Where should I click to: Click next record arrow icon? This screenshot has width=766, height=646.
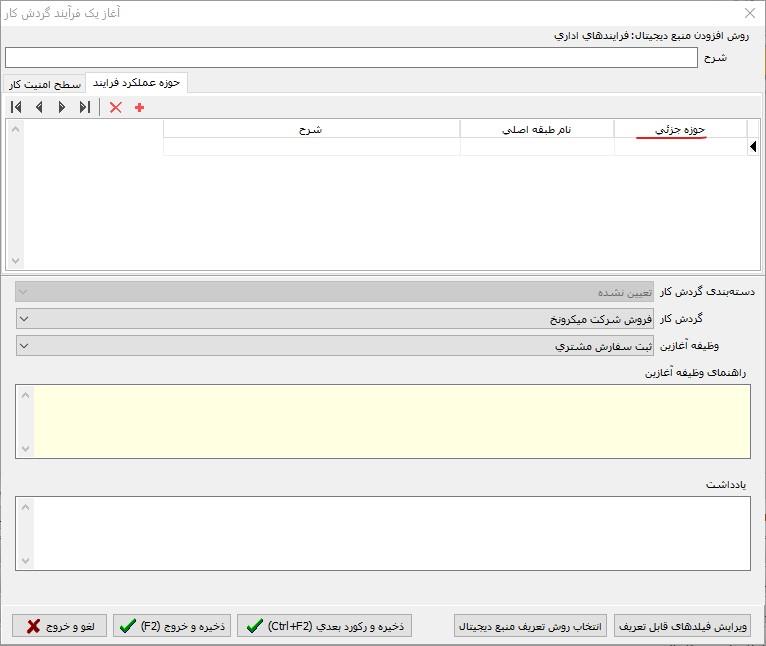(62, 107)
